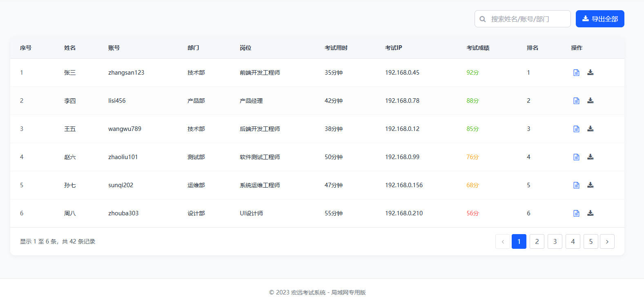Click 导出全部 export button
Screen dimensions: 644x301
599,19
